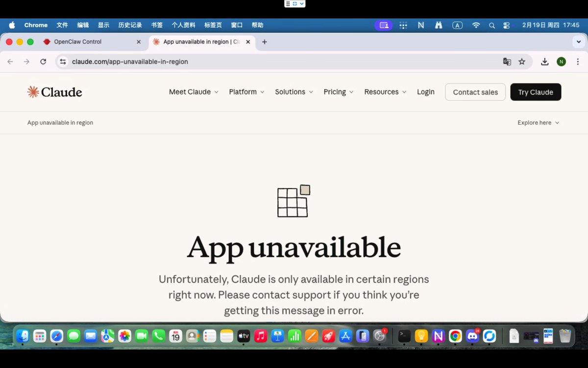The image size is (588, 368).
Task: Click the App unavailable in region breadcrumb
Action: tap(60, 123)
